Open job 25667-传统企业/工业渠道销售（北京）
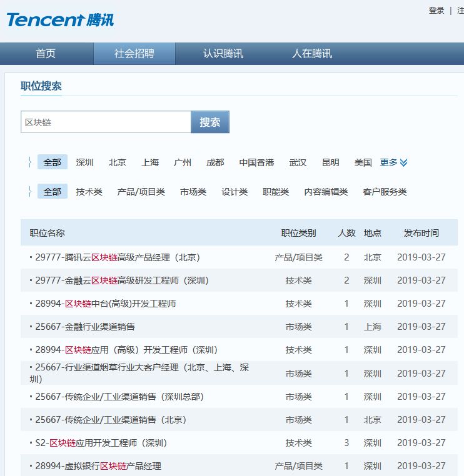The width and height of the screenshot is (464, 476). (111, 420)
